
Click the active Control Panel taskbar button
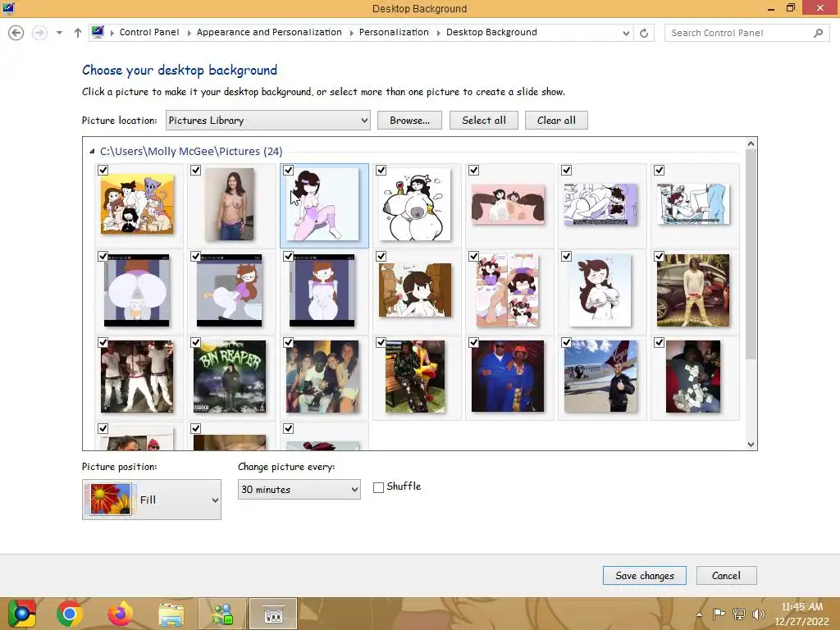[x=273, y=614]
